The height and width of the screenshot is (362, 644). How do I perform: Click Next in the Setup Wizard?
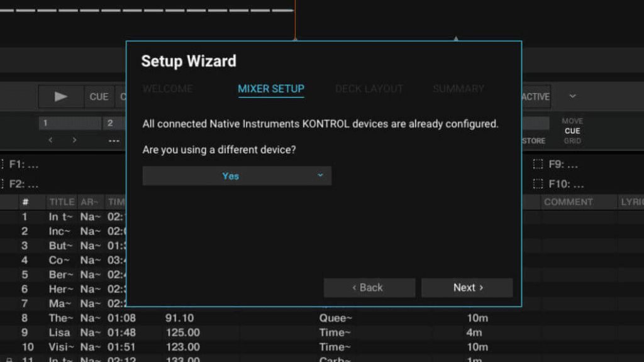click(467, 287)
